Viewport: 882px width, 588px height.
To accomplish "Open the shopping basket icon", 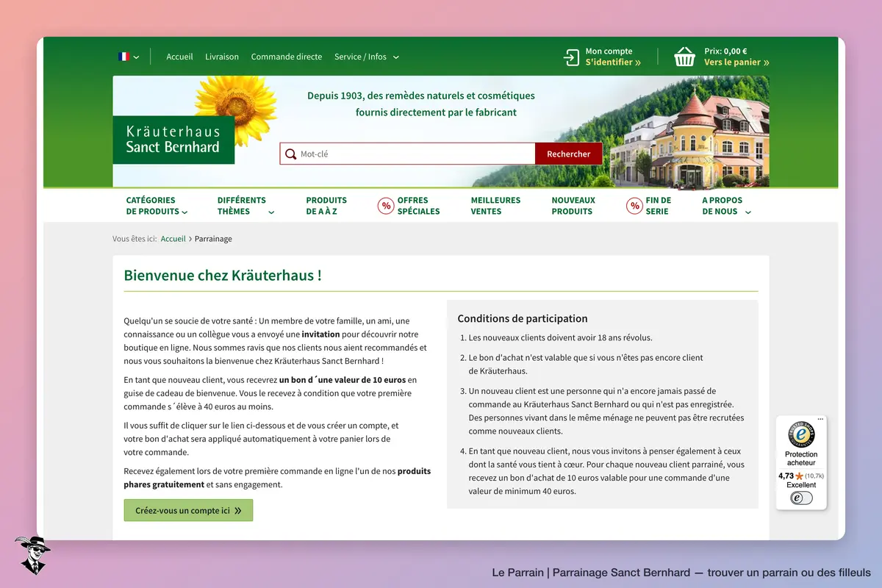I will point(684,57).
